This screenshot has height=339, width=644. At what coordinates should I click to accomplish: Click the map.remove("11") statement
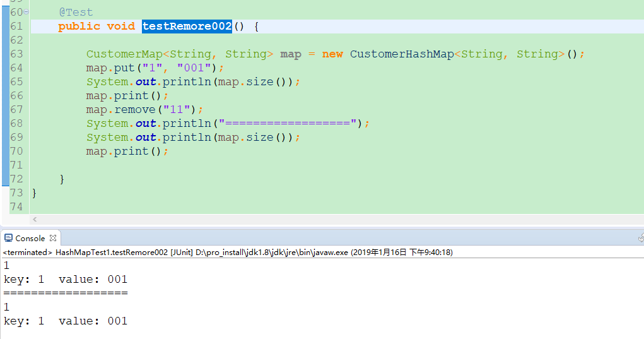(144, 110)
